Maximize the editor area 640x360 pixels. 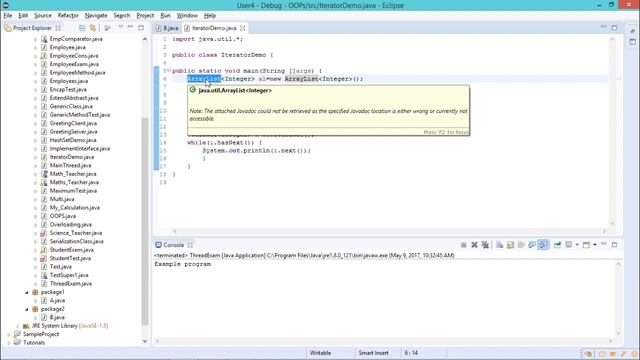(614, 28)
